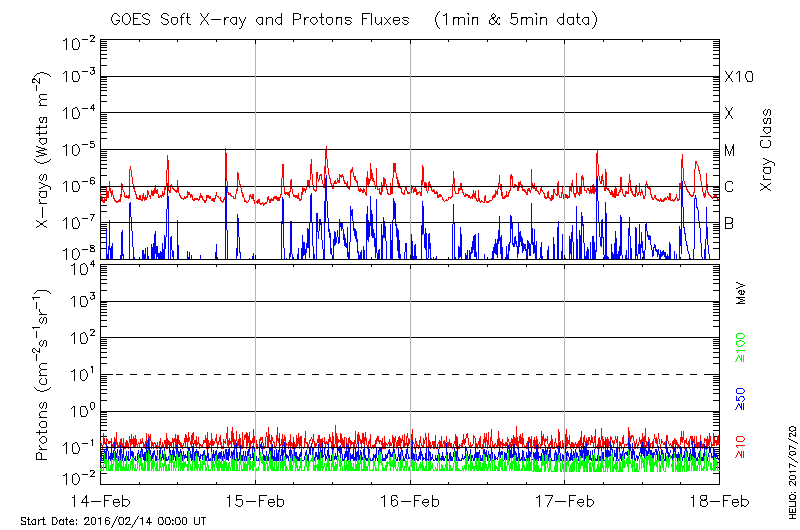Click the 14-Feb label at the axis start
Viewport: 800px width, 530px height.
(101, 500)
